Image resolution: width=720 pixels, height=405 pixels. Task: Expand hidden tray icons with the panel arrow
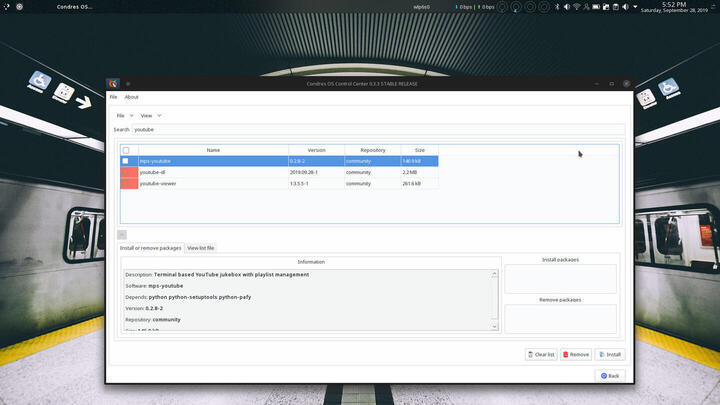coord(635,7)
